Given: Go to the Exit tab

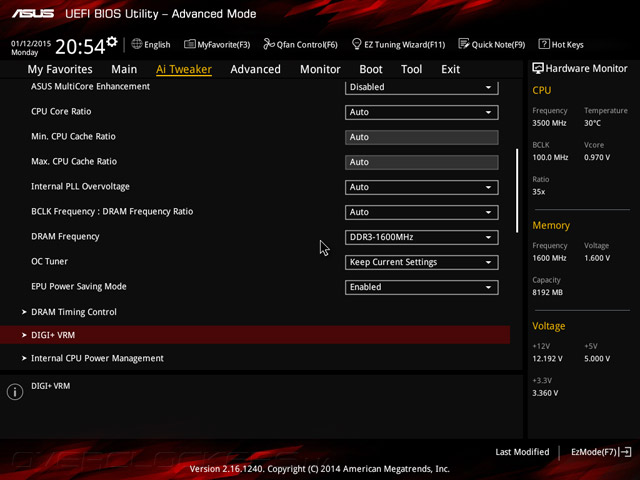Looking at the screenshot, I should 450,69.
